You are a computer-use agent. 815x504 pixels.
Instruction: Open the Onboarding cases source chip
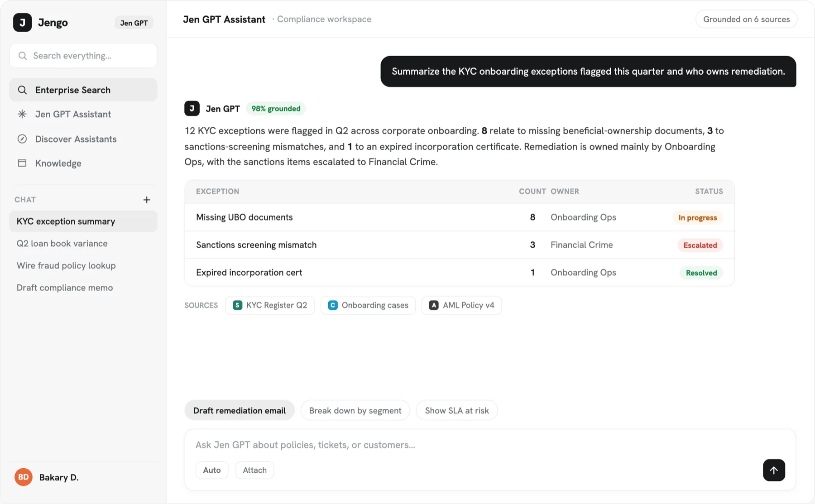click(368, 305)
